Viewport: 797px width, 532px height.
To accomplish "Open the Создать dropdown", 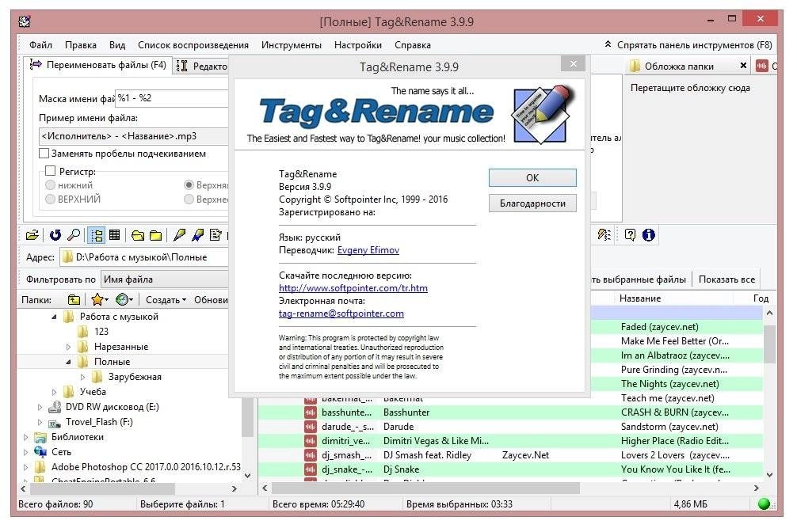I will pyautogui.click(x=166, y=300).
